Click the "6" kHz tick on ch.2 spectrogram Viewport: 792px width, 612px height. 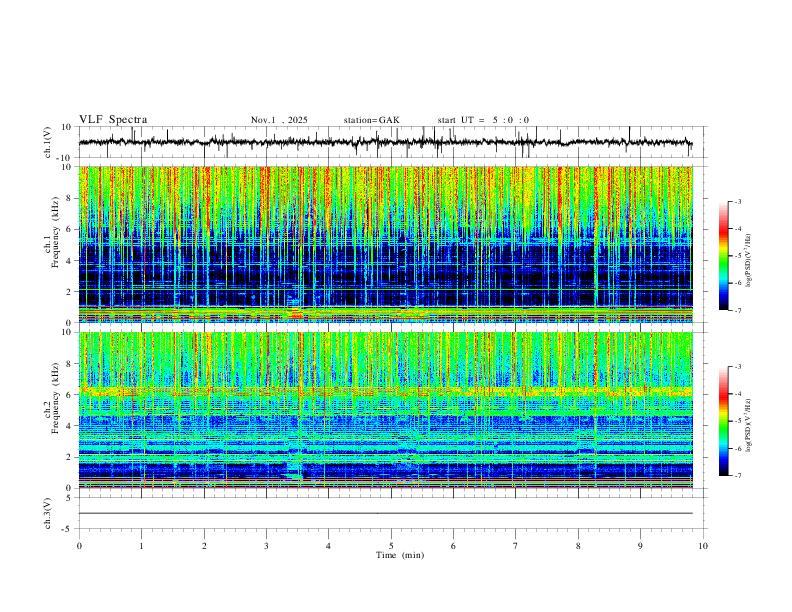(69, 395)
